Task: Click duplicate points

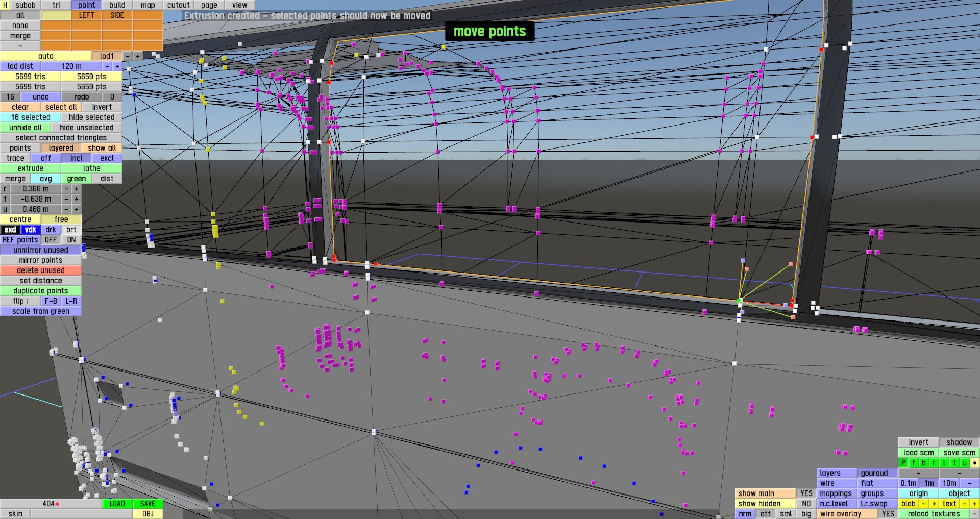Action: click(x=41, y=291)
